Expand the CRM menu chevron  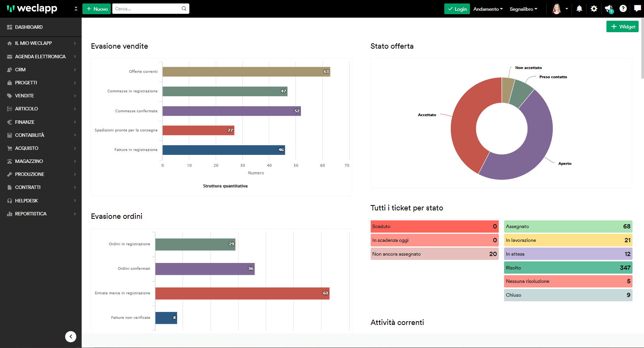[x=75, y=70]
